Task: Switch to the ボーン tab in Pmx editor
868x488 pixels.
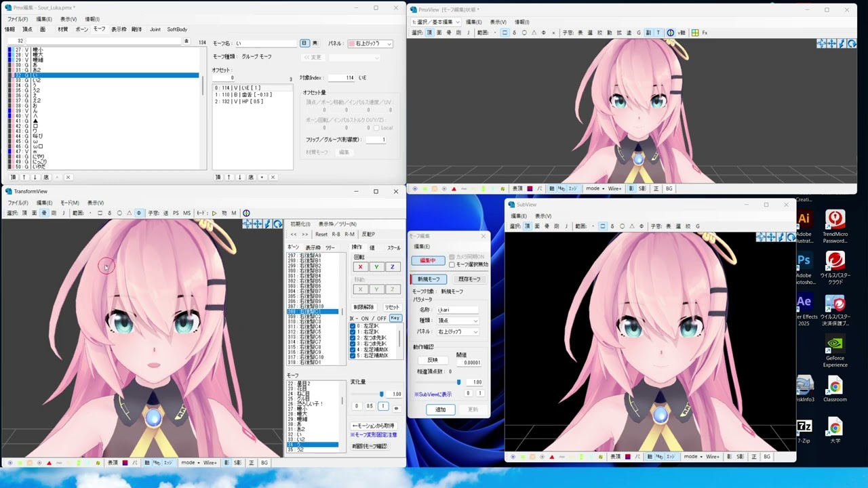Action: 81,29
